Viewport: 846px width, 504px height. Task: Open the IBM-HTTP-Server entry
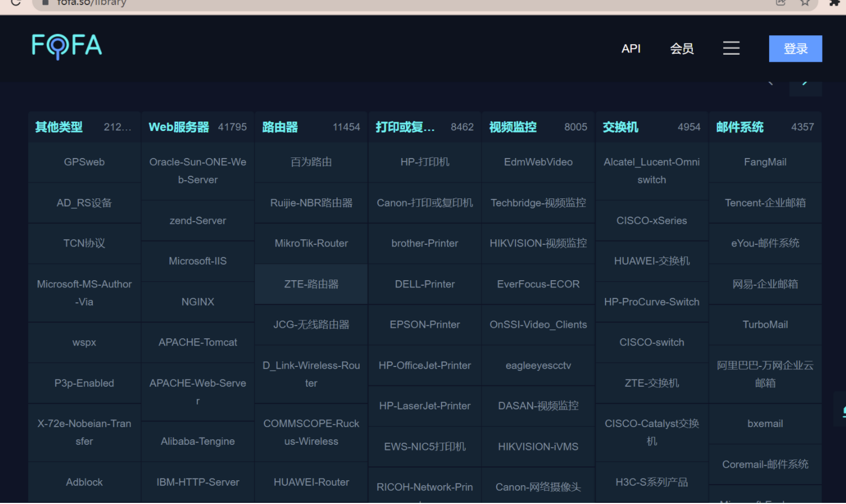[x=198, y=482]
